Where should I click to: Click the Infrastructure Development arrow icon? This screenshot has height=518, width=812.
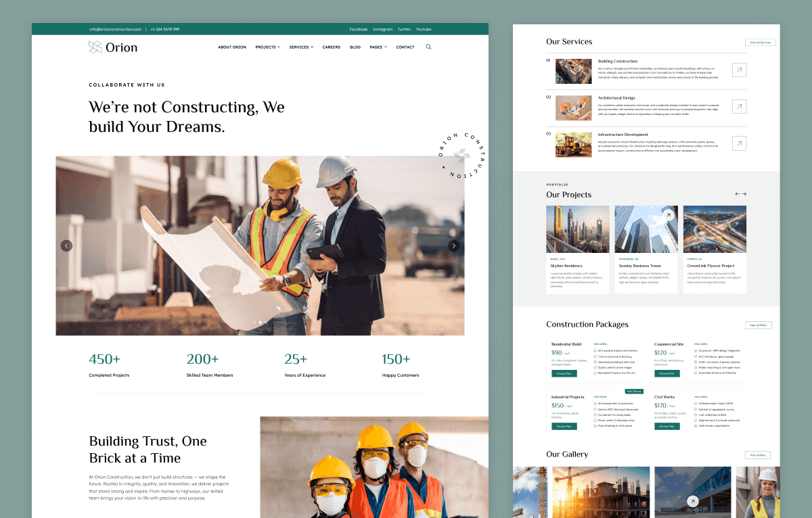739,143
